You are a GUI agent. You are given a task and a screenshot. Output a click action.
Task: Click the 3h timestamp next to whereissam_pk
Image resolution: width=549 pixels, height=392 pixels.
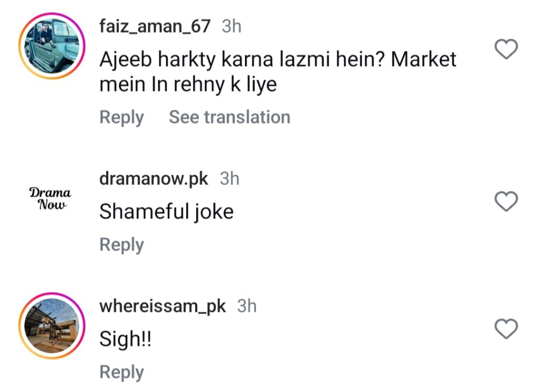tap(247, 306)
